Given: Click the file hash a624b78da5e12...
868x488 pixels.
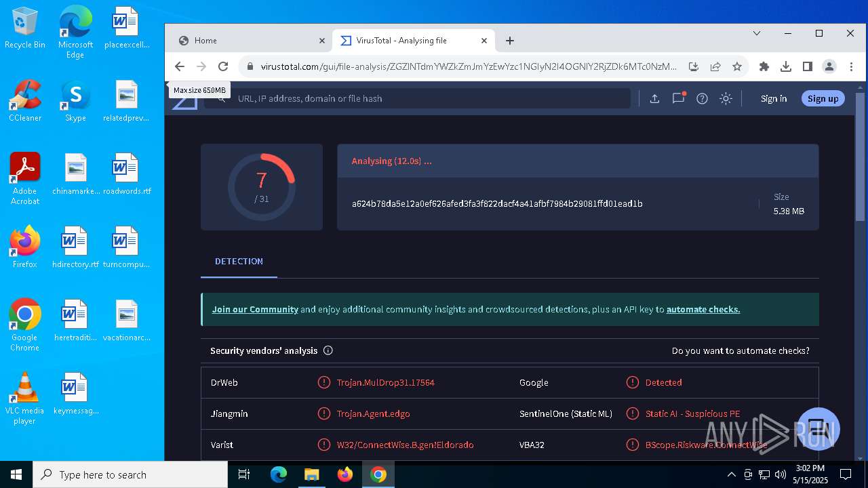Looking at the screenshot, I should (497, 203).
